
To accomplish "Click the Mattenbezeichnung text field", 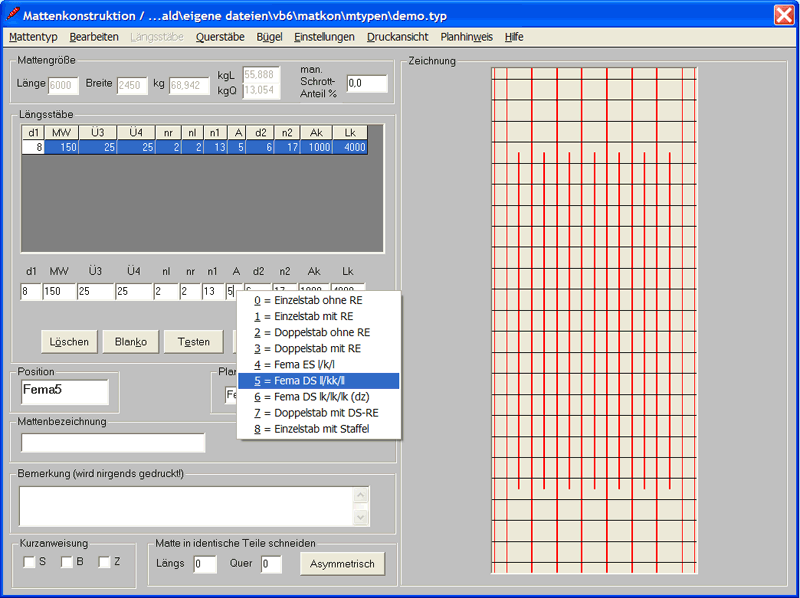I will (x=113, y=443).
